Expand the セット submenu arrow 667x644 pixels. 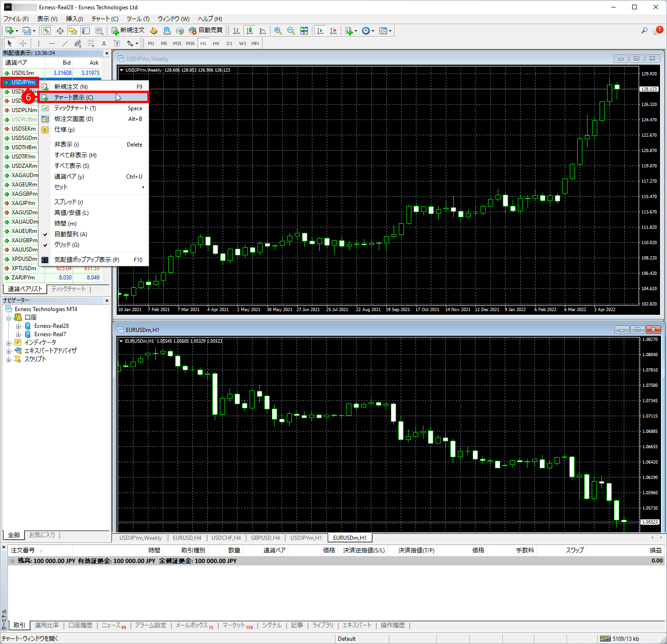coord(143,187)
